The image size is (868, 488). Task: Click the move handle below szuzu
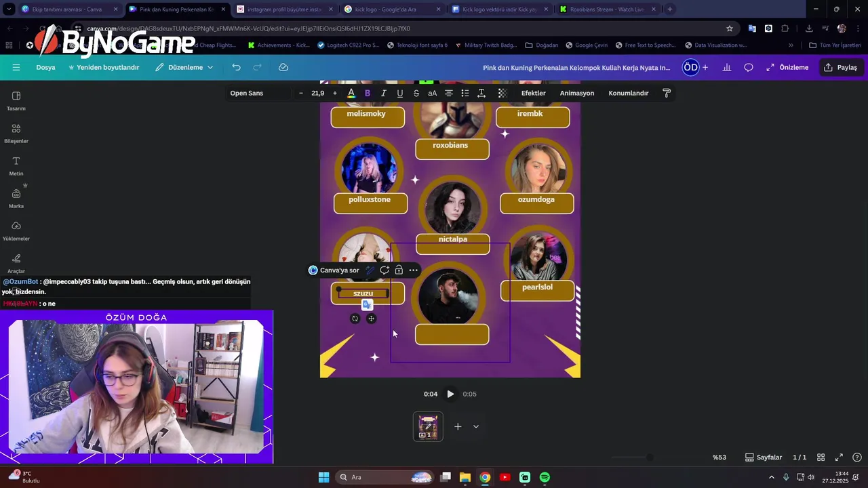tap(371, 319)
